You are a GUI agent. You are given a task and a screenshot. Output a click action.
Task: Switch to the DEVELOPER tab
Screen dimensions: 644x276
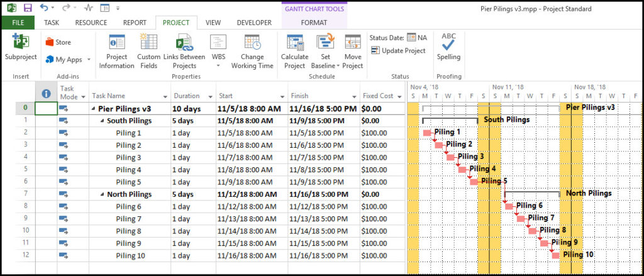pyautogui.click(x=254, y=23)
